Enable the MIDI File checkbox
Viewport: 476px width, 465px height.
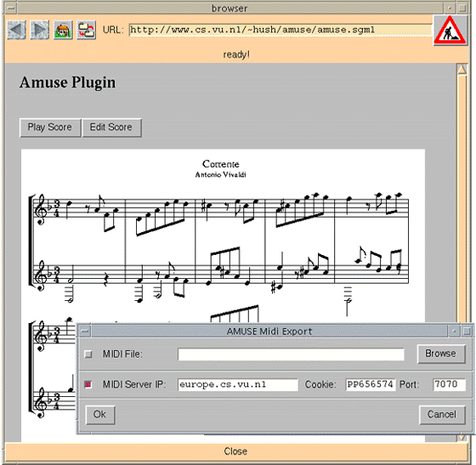click(88, 354)
